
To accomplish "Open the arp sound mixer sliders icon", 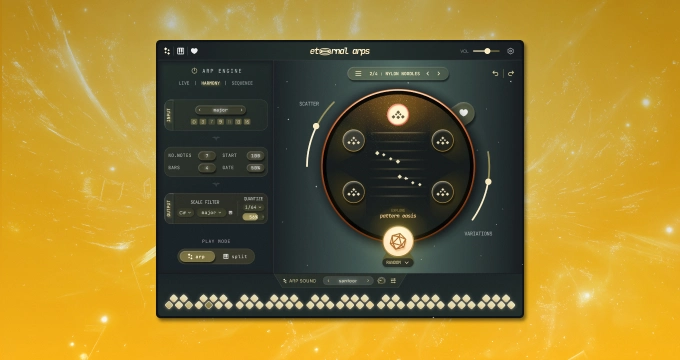I will [393, 281].
